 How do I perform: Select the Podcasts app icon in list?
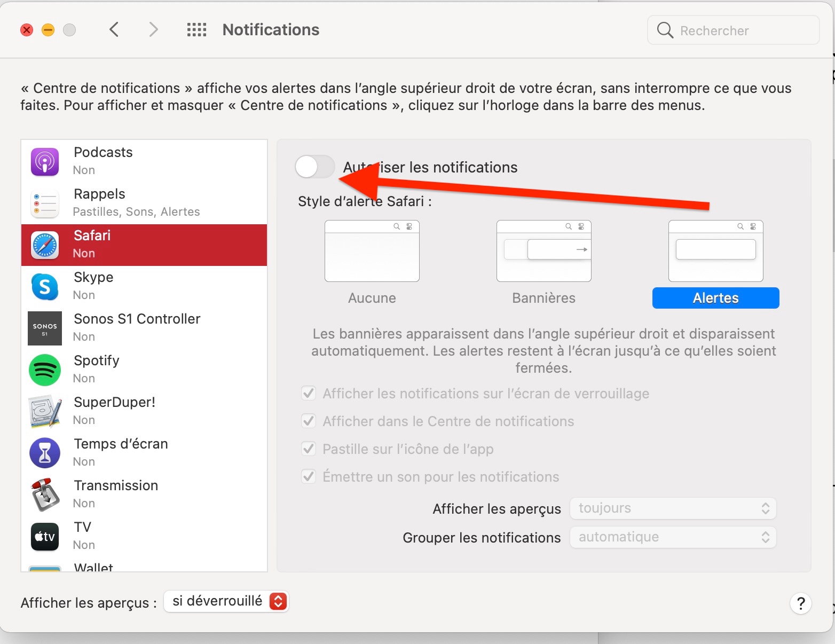click(x=45, y=162)
